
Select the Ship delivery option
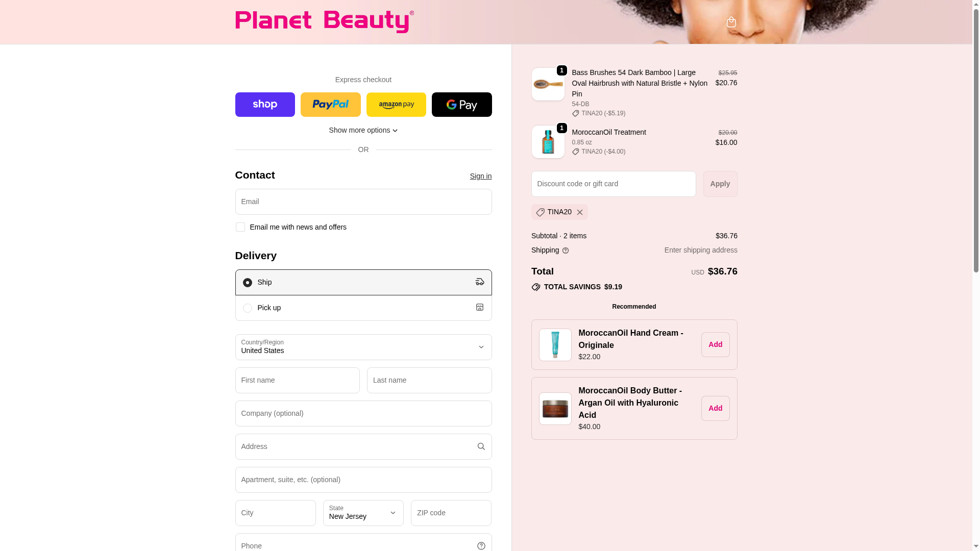363,282
